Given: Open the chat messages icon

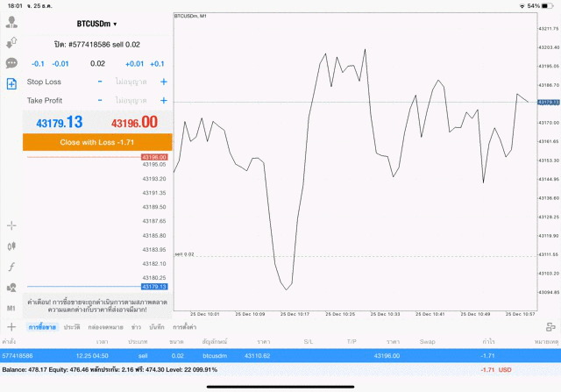Looking at the screenshot, I should 11,63.
